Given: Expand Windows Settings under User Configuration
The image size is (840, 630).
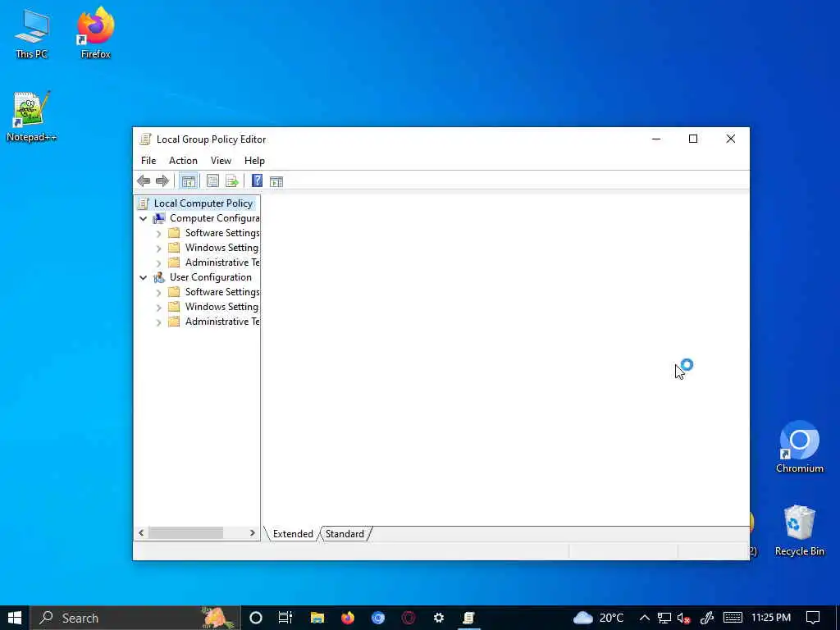Looking at the screenshot, I should point(158,308).
